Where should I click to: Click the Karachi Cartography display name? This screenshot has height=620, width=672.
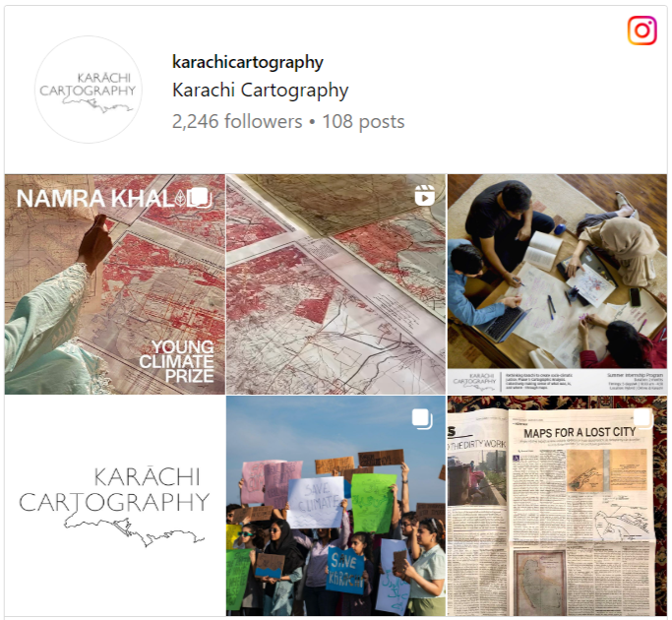coord(260,91)
